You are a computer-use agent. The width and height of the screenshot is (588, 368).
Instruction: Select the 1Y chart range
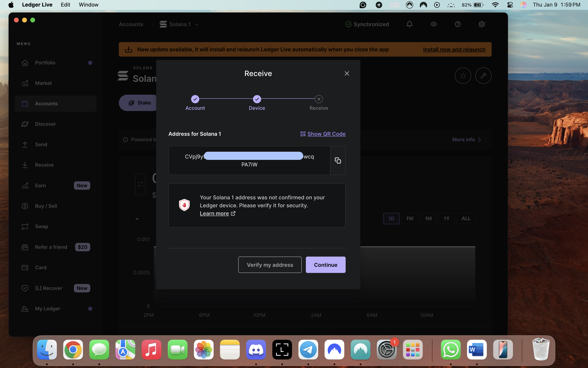[x=447, y=218]
